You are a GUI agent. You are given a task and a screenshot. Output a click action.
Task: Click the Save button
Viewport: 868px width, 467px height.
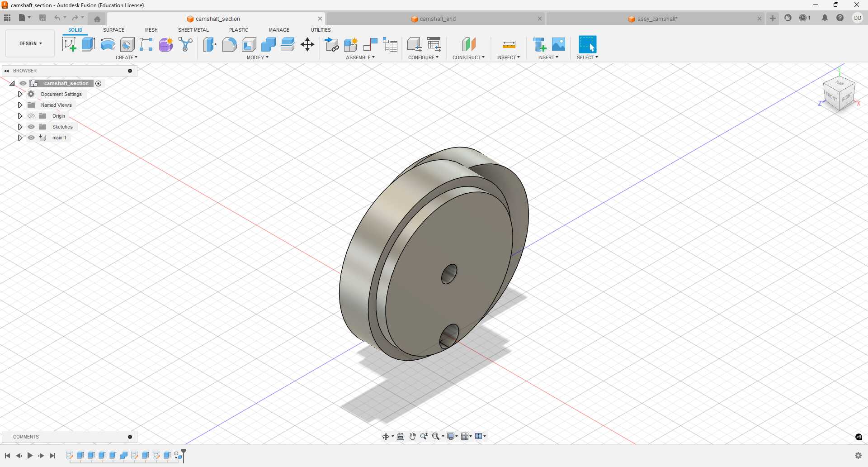click(42, 18)
